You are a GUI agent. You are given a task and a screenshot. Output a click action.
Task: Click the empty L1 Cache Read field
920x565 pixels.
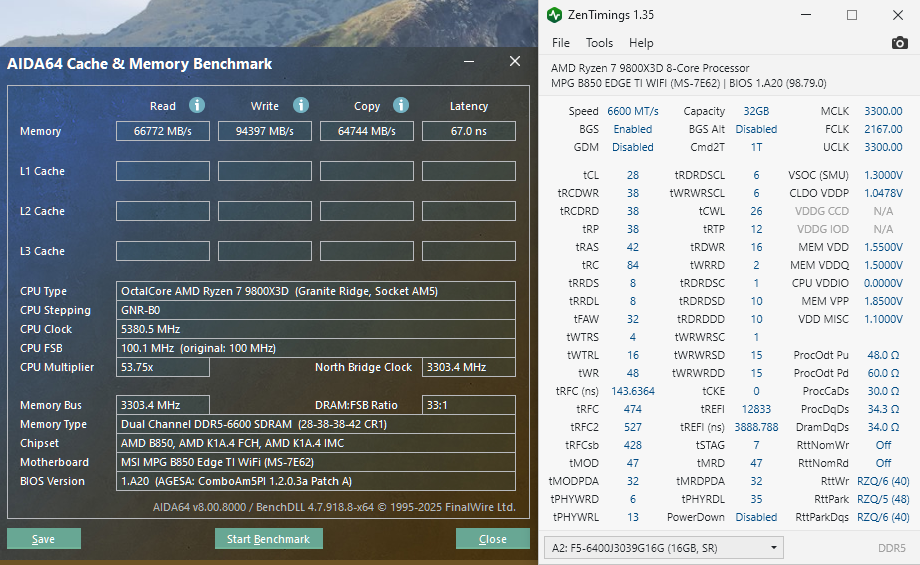(x=163, y=171)
